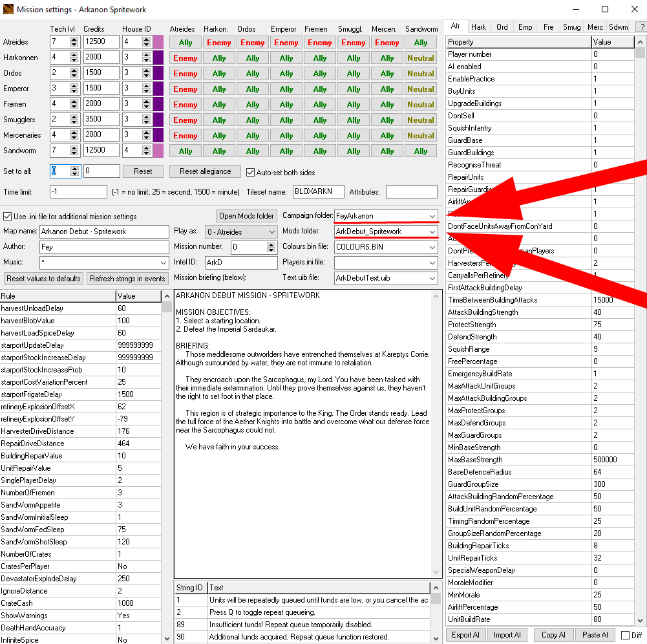Increase Mission number using up arrow
The height and width of the screenshot is (644, 647).
pos(271,244)
